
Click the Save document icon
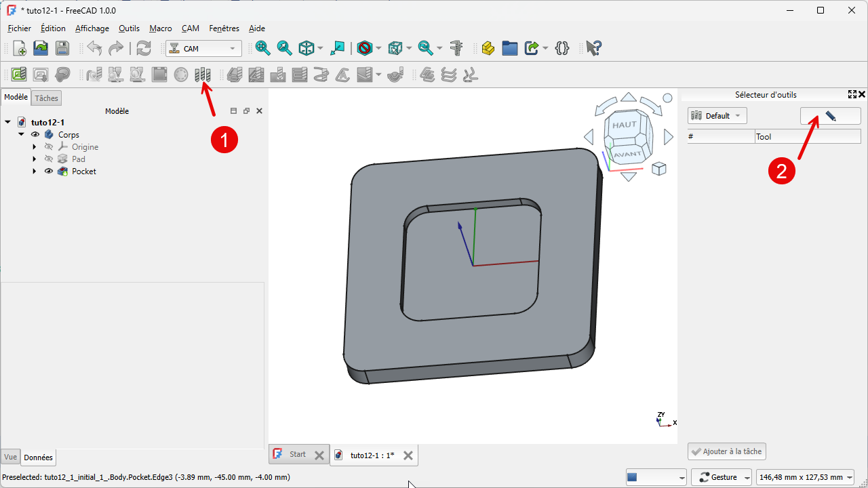click(x=62, y=48)
